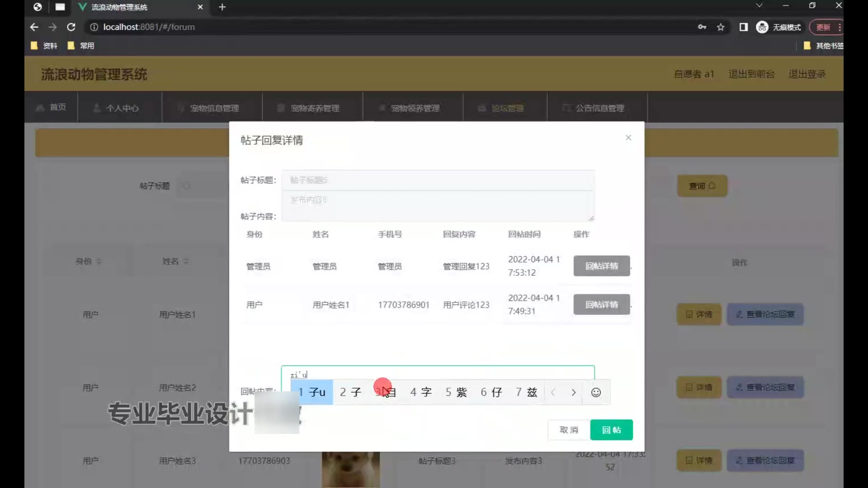Screen dimensions: 868x488
Task: Click 详情 button for 用户姓名3 row
Action: tap(699, 460)
